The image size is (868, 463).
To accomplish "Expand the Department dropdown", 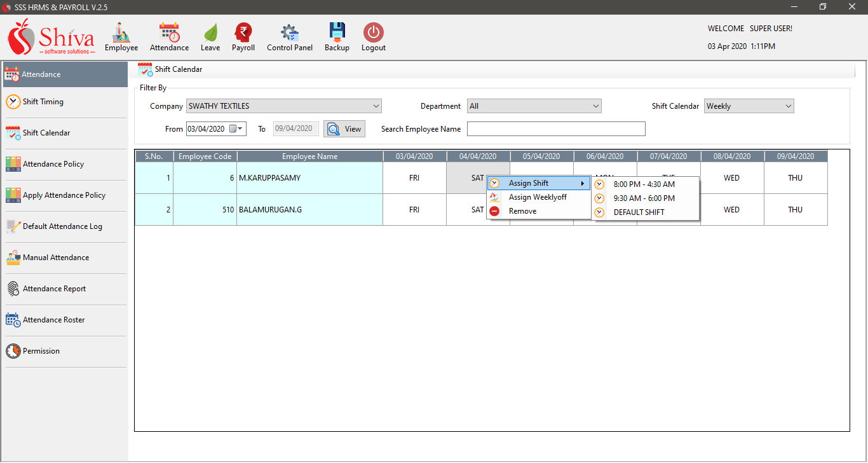I will (595, 106).
